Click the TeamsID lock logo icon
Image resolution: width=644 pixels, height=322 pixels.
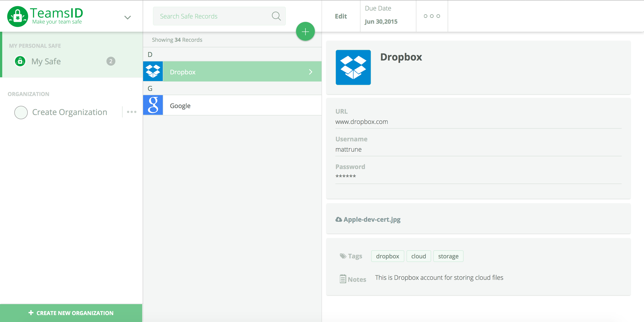(17, 17)
